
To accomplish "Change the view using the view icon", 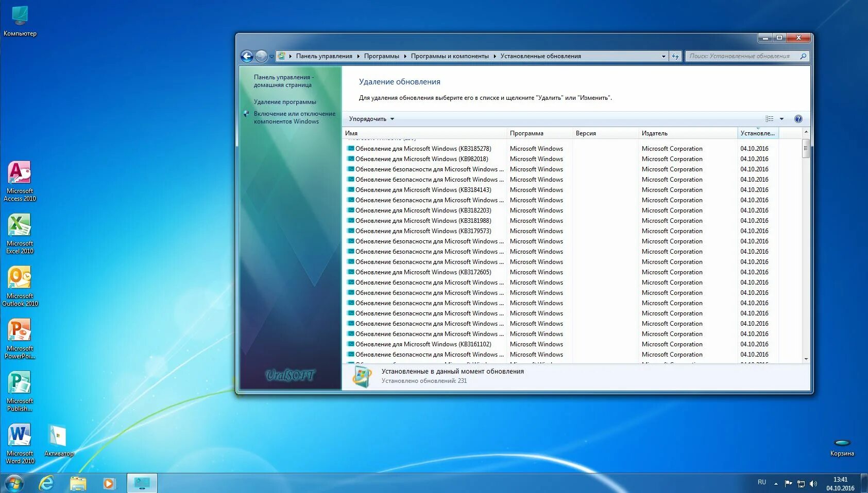I will click(769, 119).
